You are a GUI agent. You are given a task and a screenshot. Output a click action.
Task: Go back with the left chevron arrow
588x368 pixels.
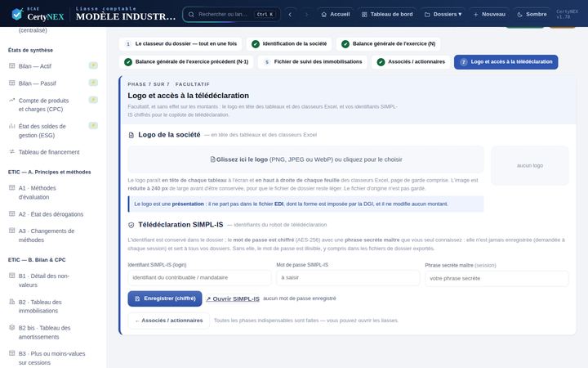click(x=290, y=14)
